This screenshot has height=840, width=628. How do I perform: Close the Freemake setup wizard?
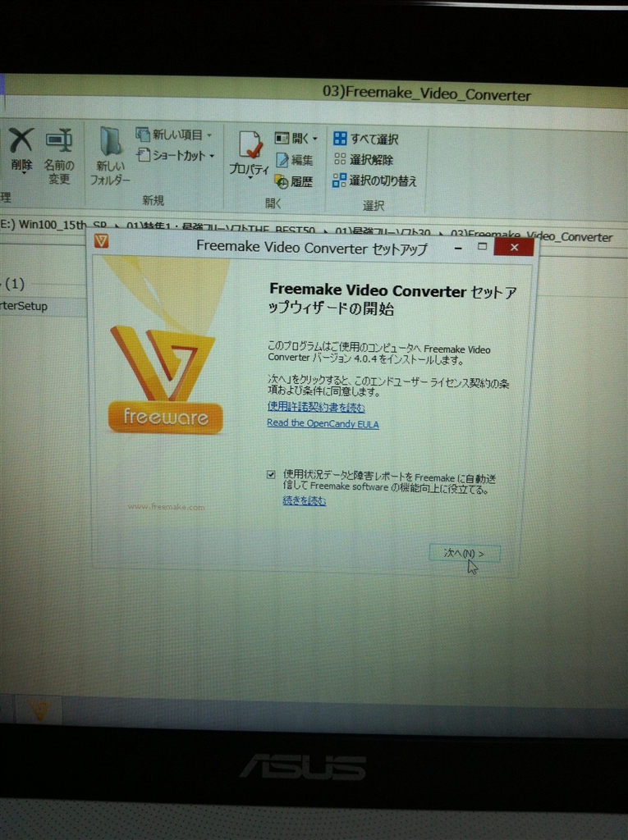pos(514,247)
